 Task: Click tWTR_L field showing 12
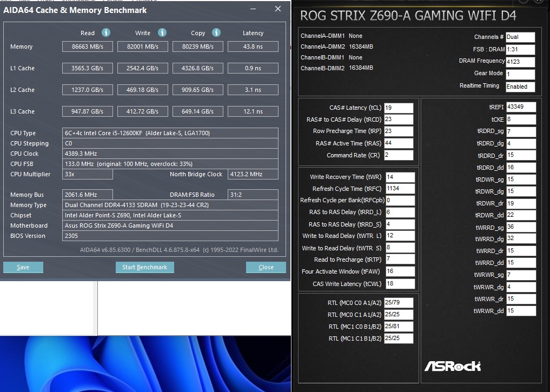(400, 236)
